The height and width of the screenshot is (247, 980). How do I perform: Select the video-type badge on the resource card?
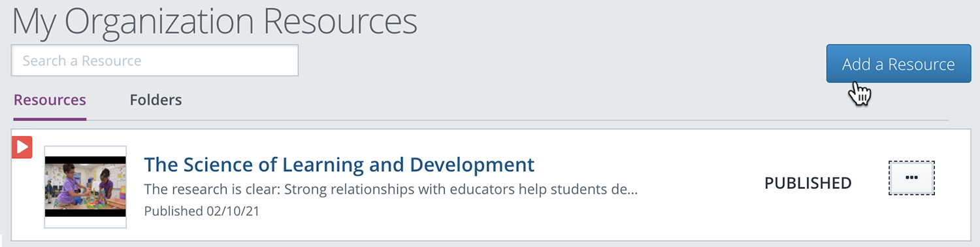point(22,148)
